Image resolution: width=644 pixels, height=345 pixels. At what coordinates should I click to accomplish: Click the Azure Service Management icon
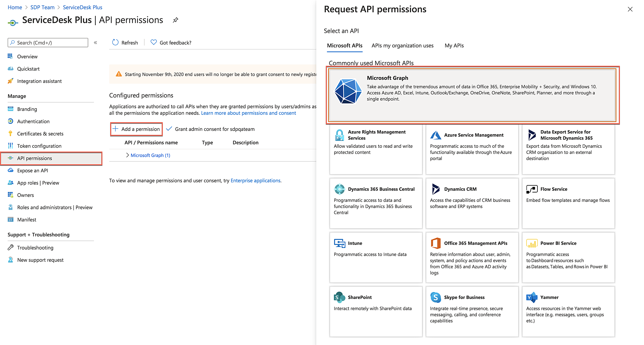[435, 135]
